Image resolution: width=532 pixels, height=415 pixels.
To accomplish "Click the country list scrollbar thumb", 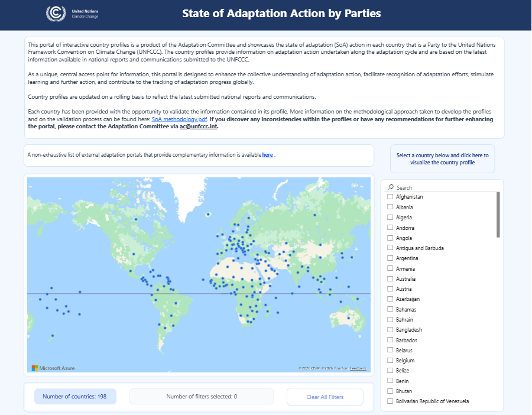I will point(498,215).
